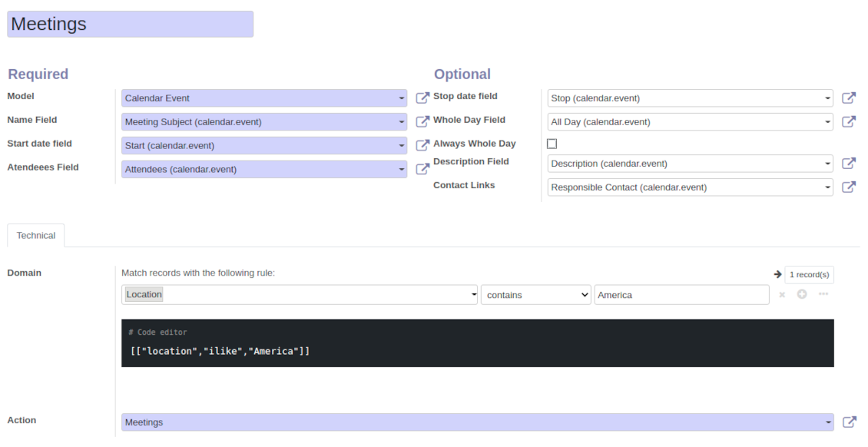
Task: Open external link for Start date field
Action: click(x=422, y=145)
